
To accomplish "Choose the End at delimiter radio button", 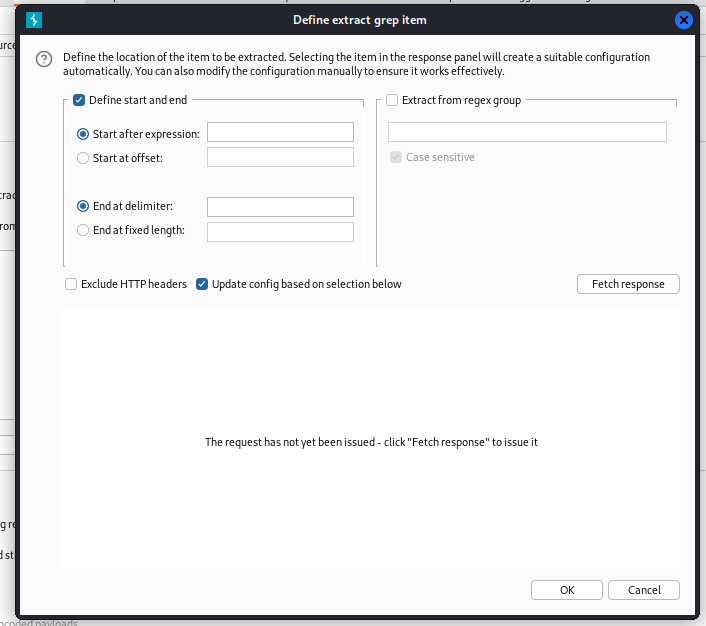I will (83, 206).
